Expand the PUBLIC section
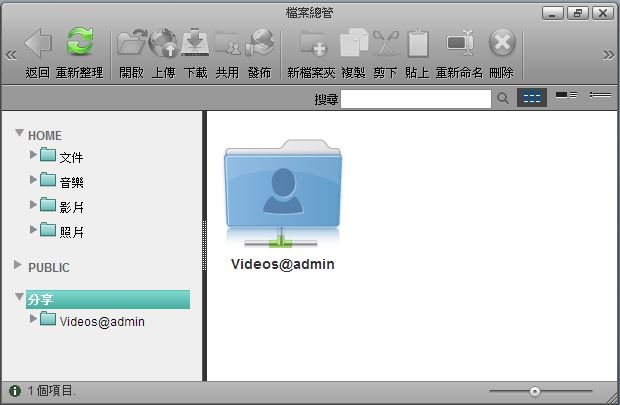This screenshot has height=405, width=620. click(19, 266)
